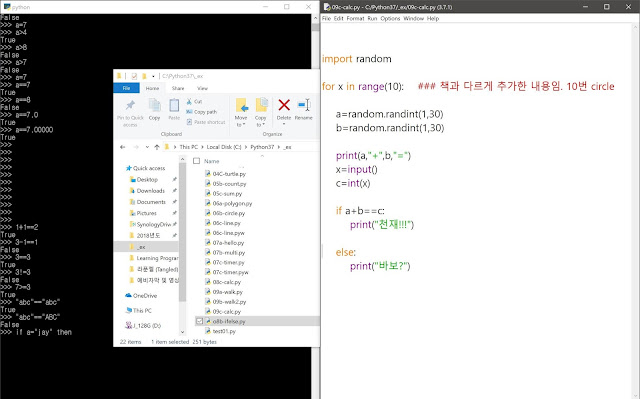Screen dimensions: 640x399
Task: Click the Downloads folder icon in sidebar
Action: pos(132,191)
